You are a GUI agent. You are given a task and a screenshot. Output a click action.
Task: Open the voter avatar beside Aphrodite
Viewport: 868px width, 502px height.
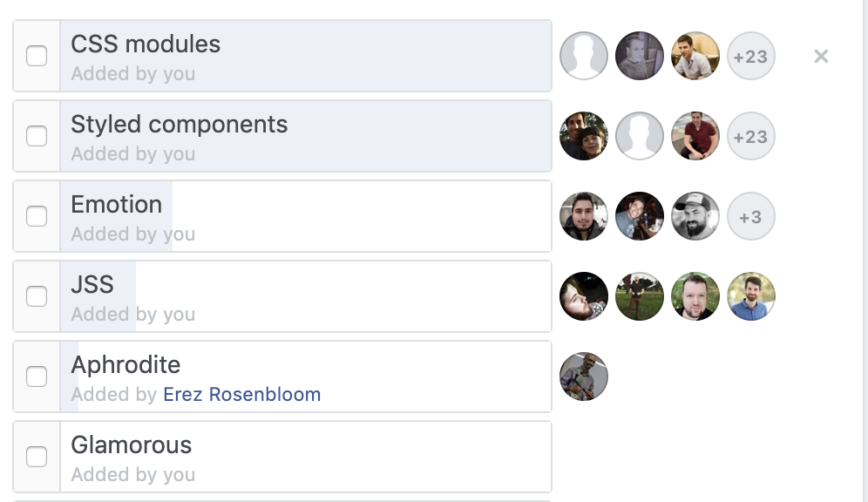(584, 376)
